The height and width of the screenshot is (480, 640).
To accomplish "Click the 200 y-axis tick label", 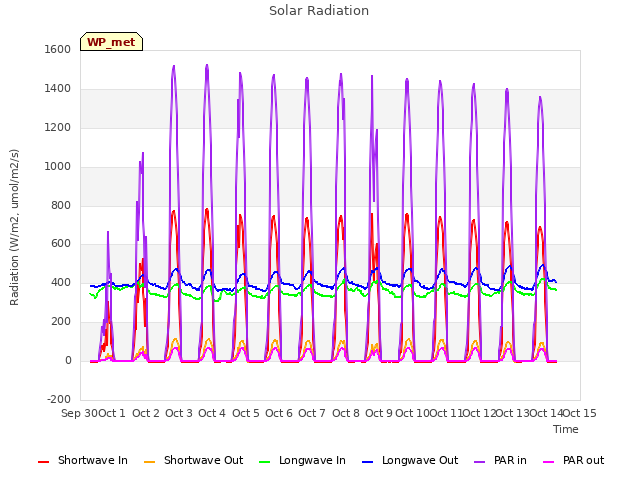I will (x=61, y=322).
